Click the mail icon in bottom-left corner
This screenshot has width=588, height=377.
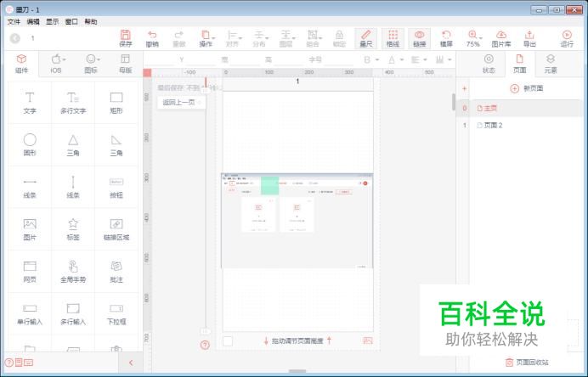point(29,363)
